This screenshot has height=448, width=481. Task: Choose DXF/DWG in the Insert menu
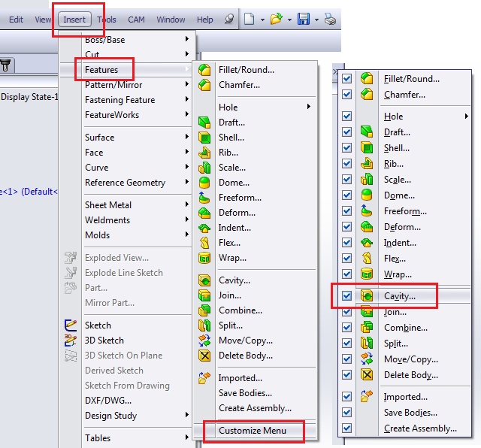108,400
